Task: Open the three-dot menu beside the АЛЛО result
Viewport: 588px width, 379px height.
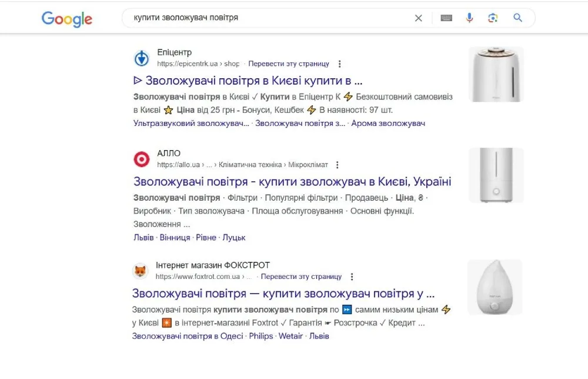Action: (x=337, y=165)
